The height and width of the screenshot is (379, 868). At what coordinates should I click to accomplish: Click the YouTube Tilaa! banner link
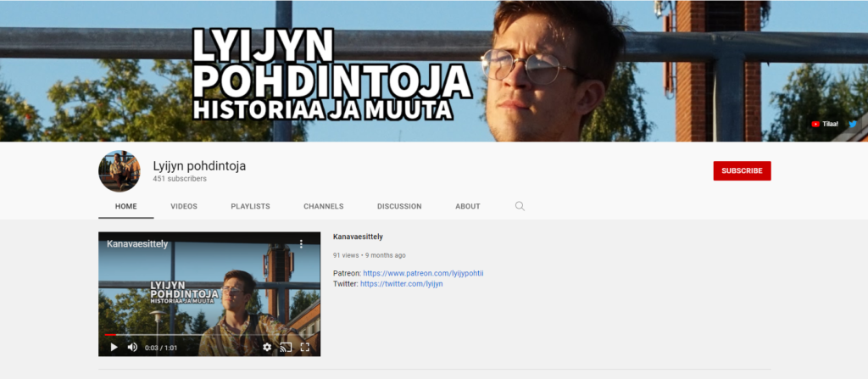tap(825, 124)
